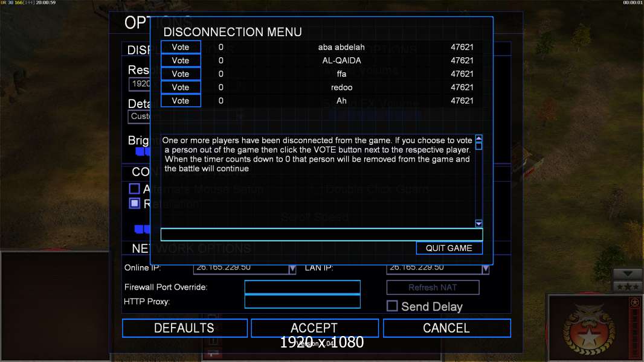This screenshot has width=644, height=362.
Task: Click the Brightness slider
Action: pyautogui.click(x=143, y=151)
